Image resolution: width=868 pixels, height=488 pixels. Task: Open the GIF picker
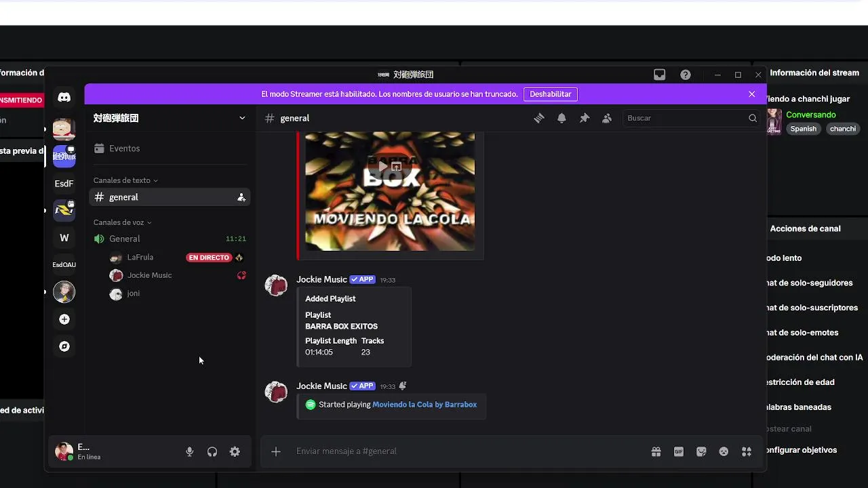pyautogui.click(x=679, y=451)
